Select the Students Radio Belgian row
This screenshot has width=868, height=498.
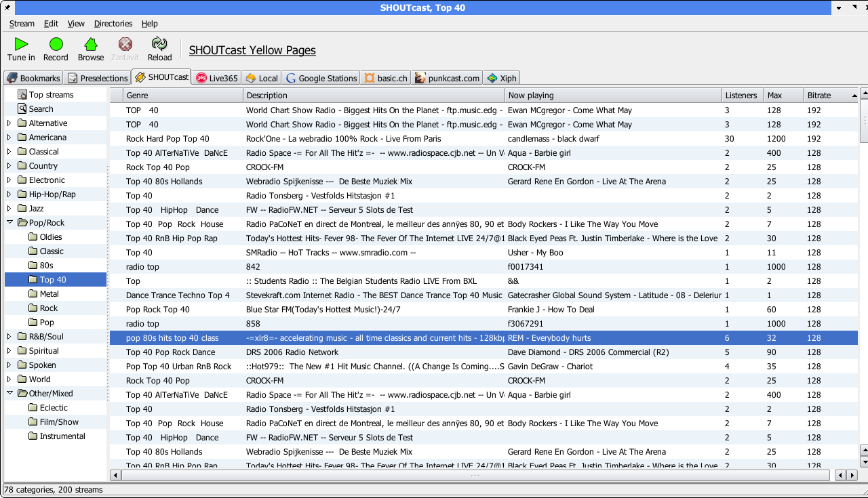484,281
